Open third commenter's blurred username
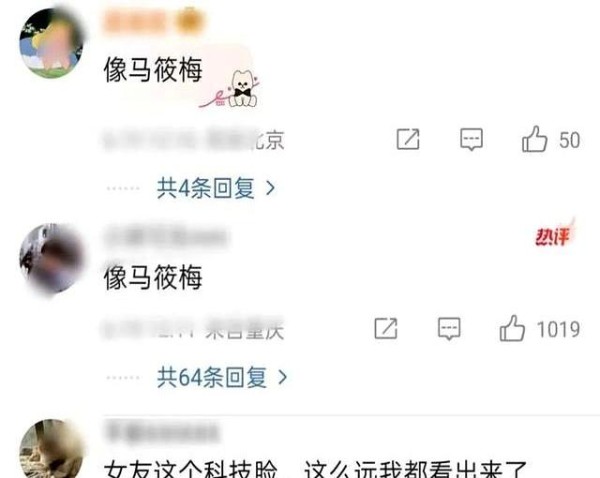This screenshot has height=478, width=600. 162,431
